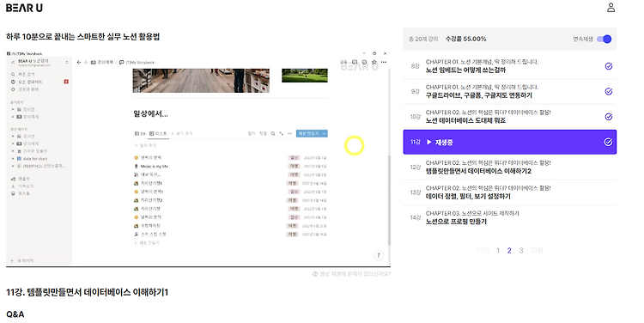Click 새 페이지 at sidebar bottom

22,261
